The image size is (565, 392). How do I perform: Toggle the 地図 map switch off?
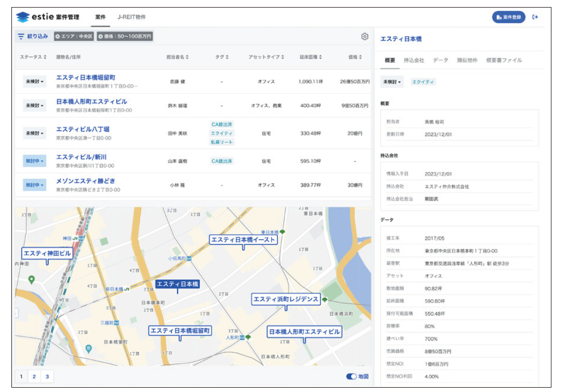coord(351,377)
